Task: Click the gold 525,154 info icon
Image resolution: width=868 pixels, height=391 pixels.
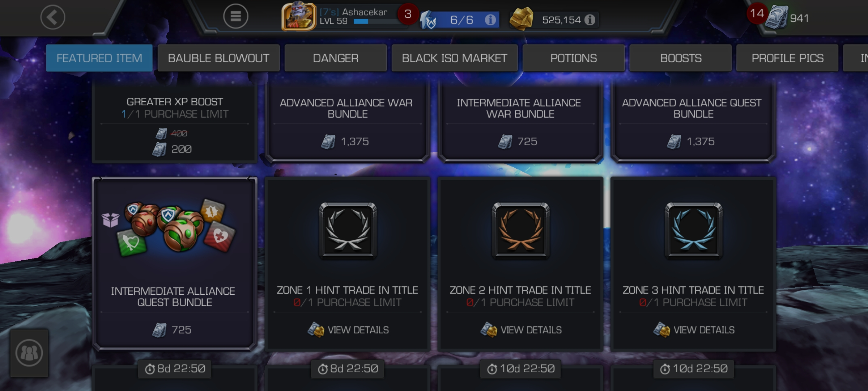Action: tap(590, 20)
